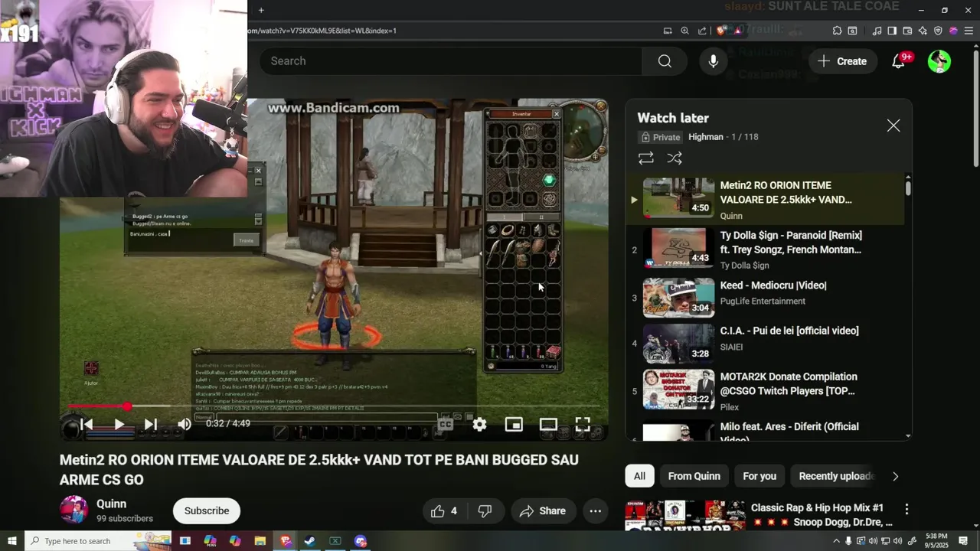Like the video thumbs up
Image resolution: width=980 pixels, height=551 pixels.
tap(444, 511)
